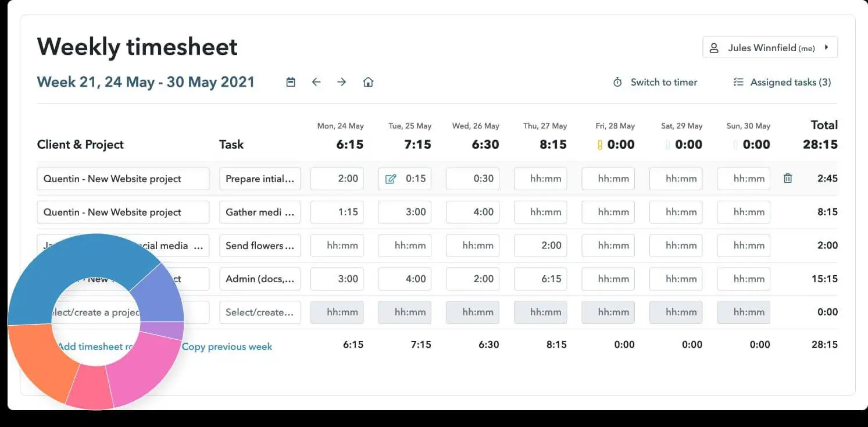Select the timer clock icon
Image resolution: width=868 pixels, height=427 pixels.
point(617,82)
